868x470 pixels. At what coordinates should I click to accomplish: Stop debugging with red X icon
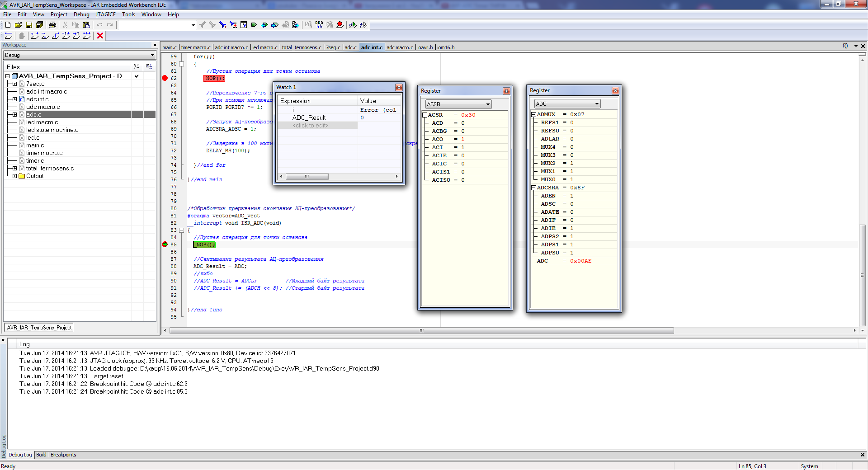pyautogui.click(x=100, y=36)
